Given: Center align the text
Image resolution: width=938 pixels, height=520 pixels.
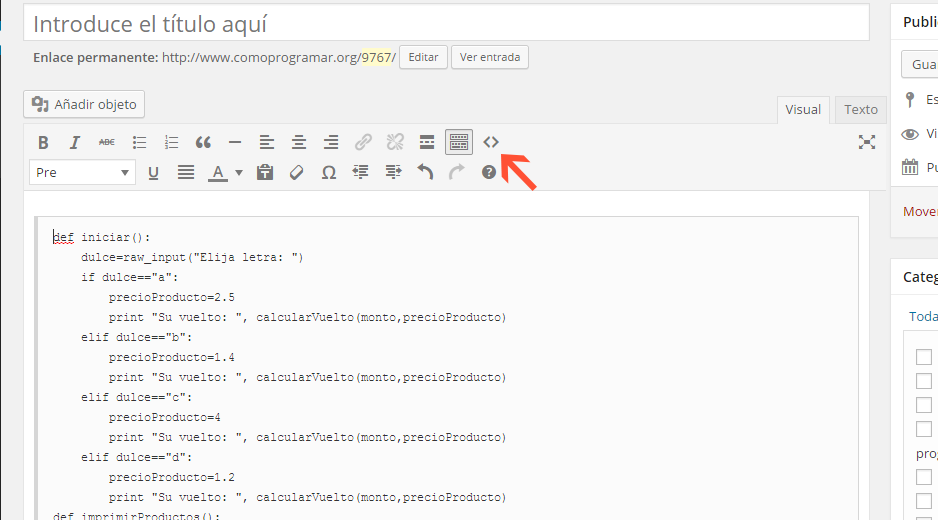Looking at the screenshot, I should 299,142.
